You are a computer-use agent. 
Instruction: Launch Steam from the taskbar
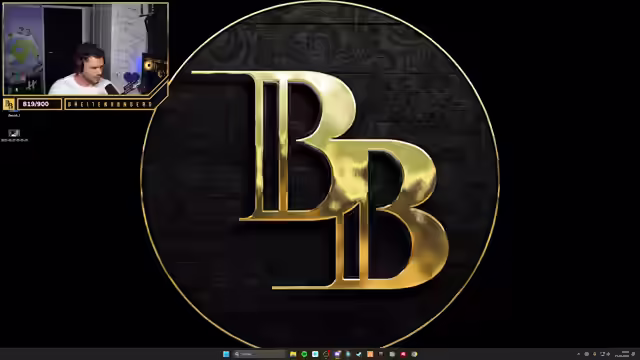(x=359, y=354)
